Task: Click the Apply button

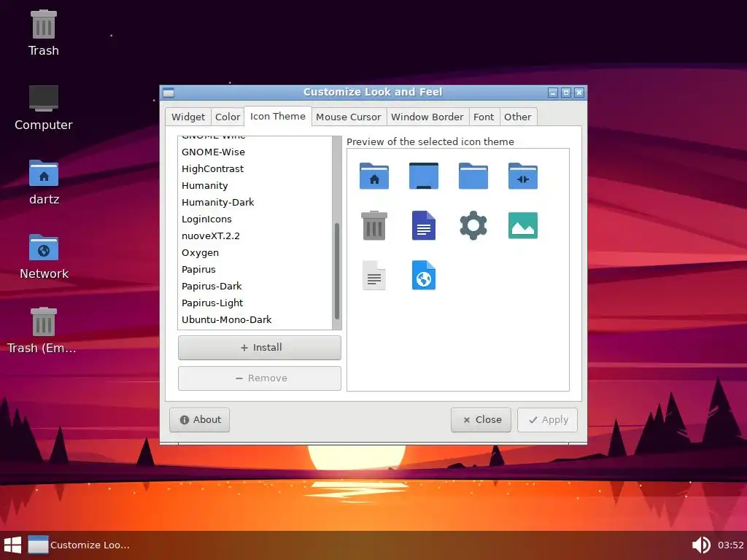Action: pos(547,420)
